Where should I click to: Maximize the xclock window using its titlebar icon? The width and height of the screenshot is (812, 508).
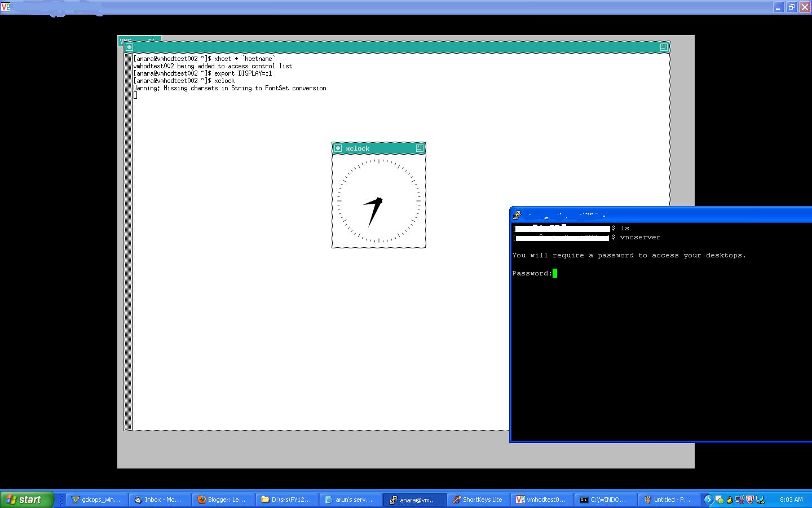click(420, 147)
